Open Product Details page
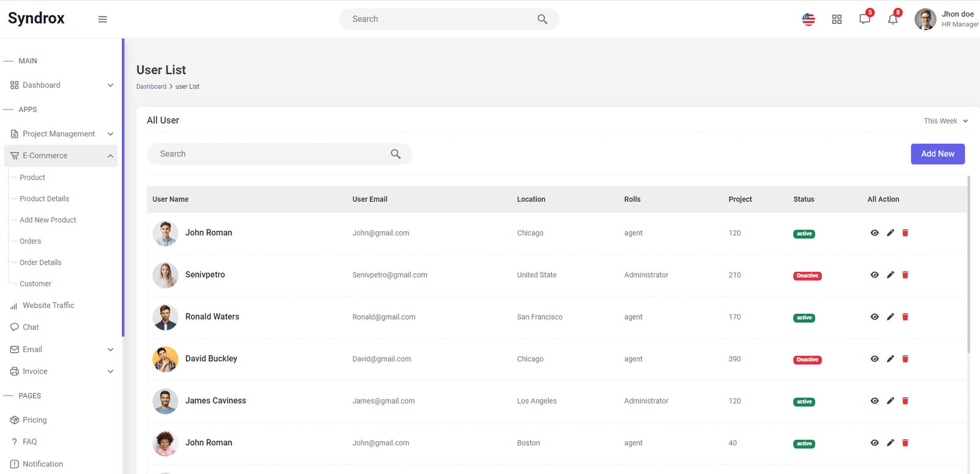980x474 pixels. coord(44,199)
